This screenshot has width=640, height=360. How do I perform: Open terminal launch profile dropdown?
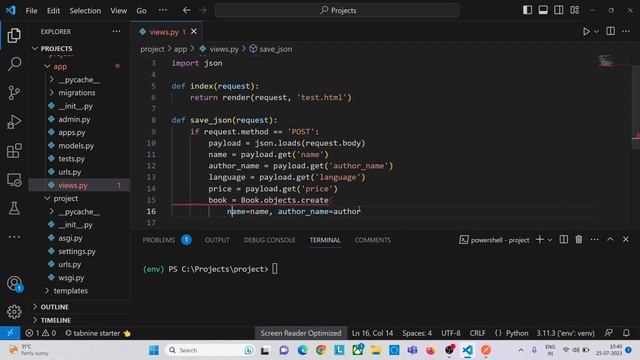pyautogui.click(x=550, y=240)
